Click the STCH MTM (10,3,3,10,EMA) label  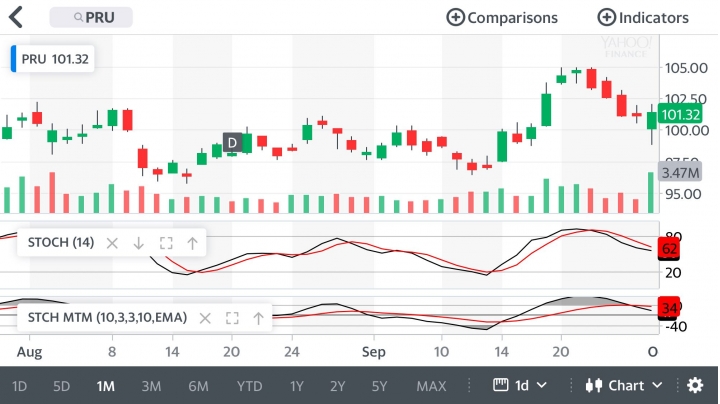(107, 318)
